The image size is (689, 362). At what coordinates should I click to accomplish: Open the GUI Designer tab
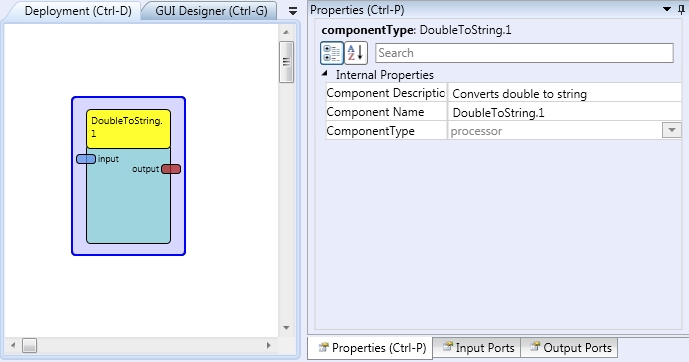click(211, 11)
